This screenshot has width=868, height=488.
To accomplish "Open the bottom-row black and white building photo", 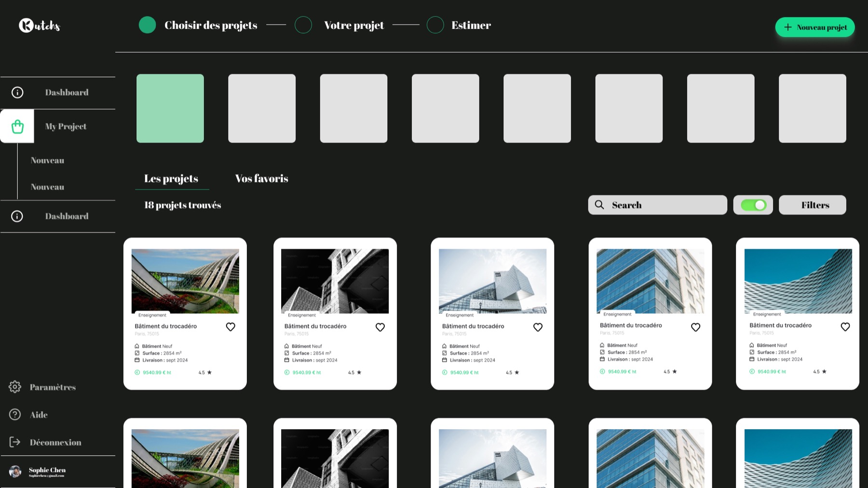I will pyautogui.click(x=335, y=459).
